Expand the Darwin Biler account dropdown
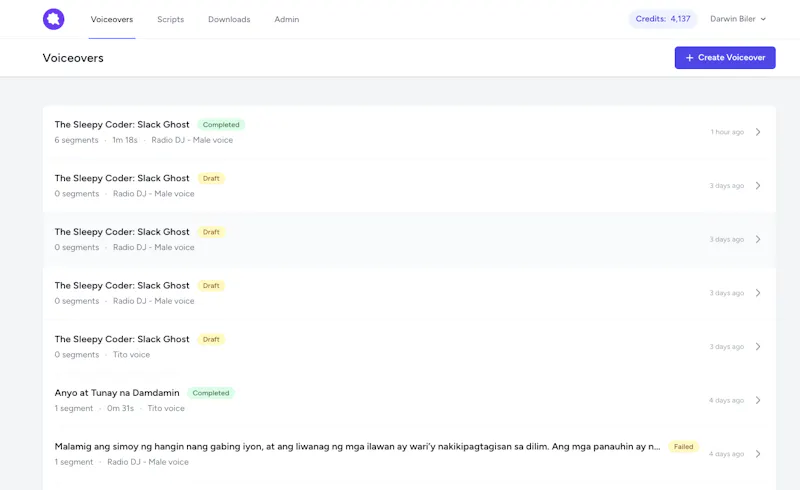The width and height of the screenshot is (800, 490). (x=738, y=19)
